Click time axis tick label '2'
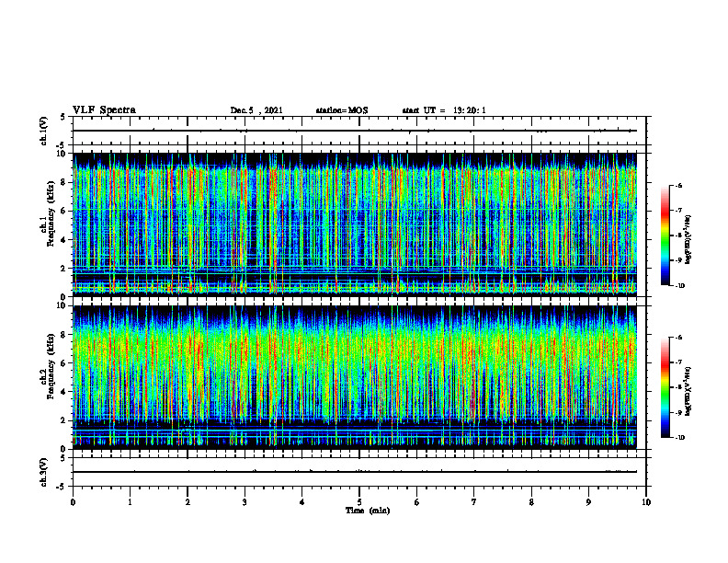Screen dimensions: 728x563 coord(188,502)
